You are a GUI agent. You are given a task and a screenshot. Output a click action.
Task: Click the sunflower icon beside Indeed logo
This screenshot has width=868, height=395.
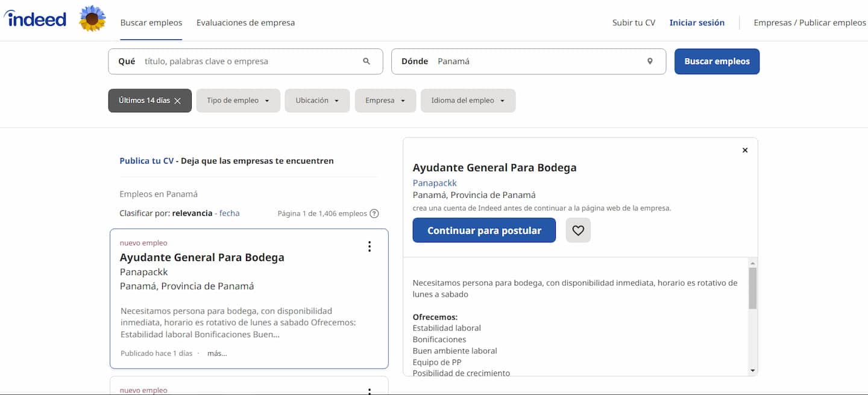pyautogui.click(x=92, y=19)
